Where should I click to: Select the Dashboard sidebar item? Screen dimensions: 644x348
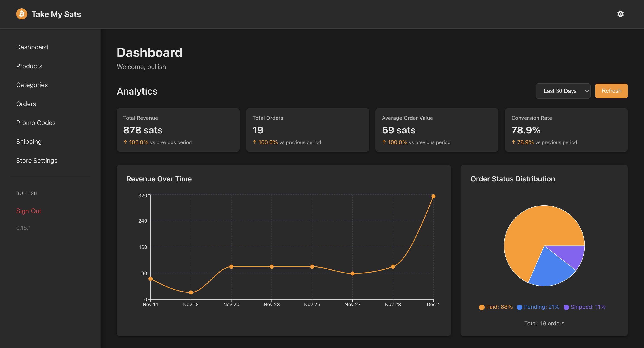(x=32, y=47)
